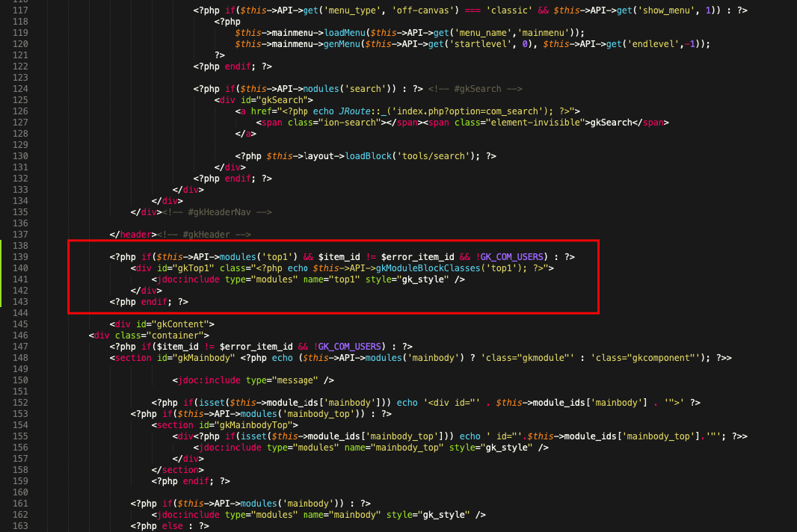Click line number 129 in the gutter
The height and width of the screenshot is (532, 797).
click(x=20, y=145)
